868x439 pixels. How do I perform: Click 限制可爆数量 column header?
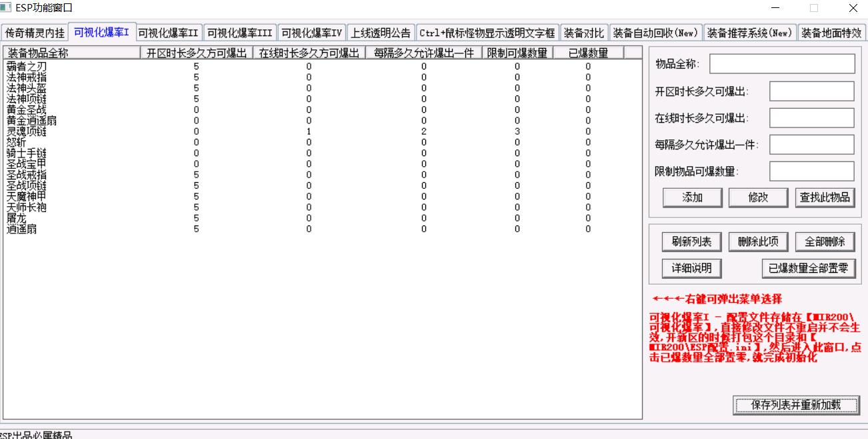pyautogui.click(x=518, y=53)
